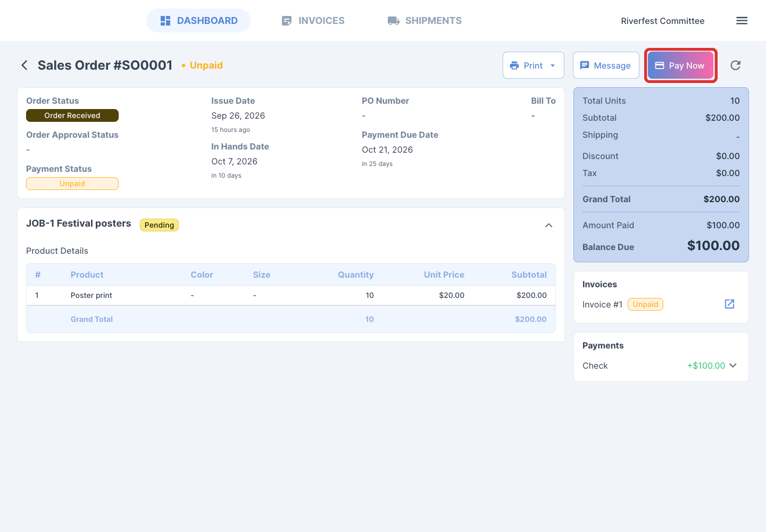Click the Unpaid badge next to Invoice #1
Viewport: 766px width, 532px height.
click(x=645, y=304)
